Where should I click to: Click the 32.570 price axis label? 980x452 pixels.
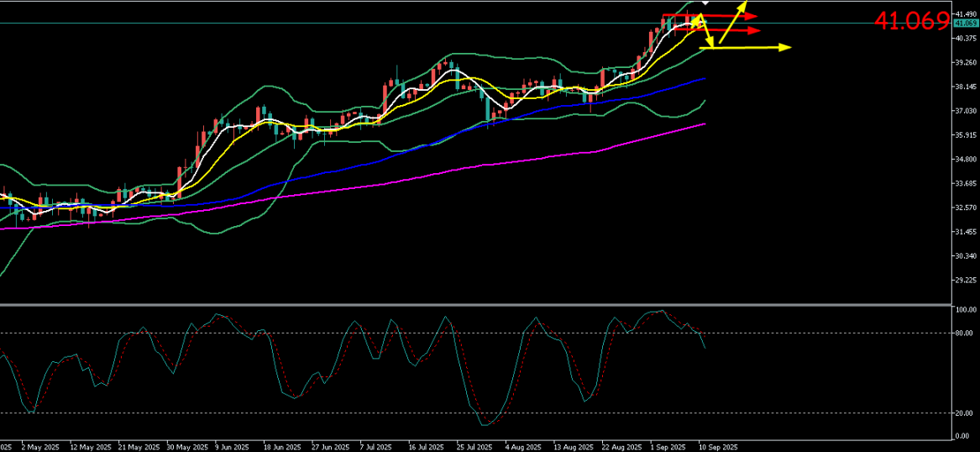click(967, 208)
